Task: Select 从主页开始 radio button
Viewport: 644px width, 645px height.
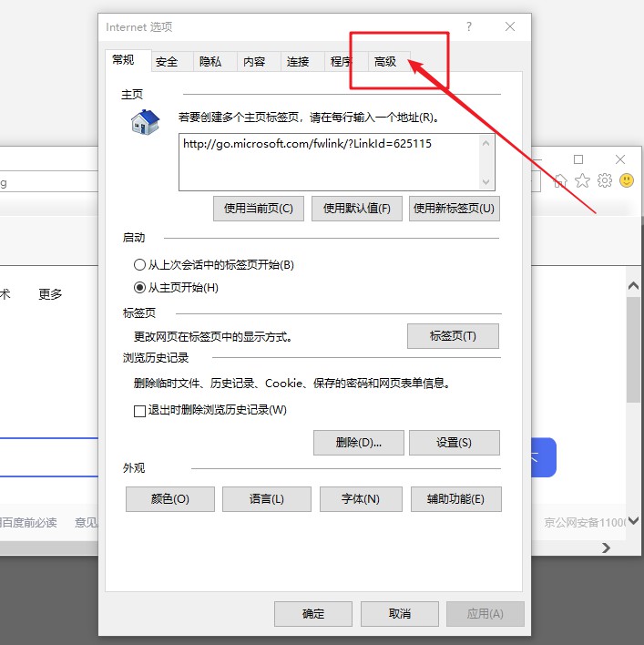Action: (139, 288)
